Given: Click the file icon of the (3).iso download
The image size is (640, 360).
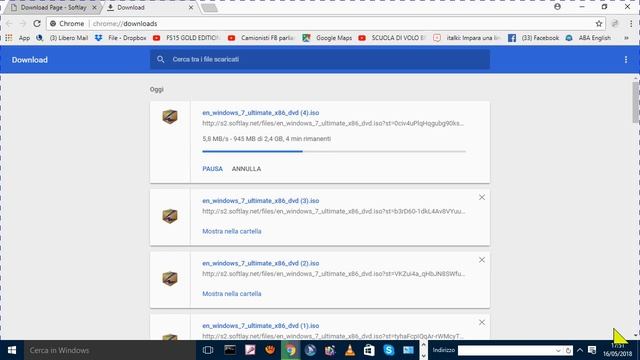Looking at the screenshot, I should click(x=170, y=216).
